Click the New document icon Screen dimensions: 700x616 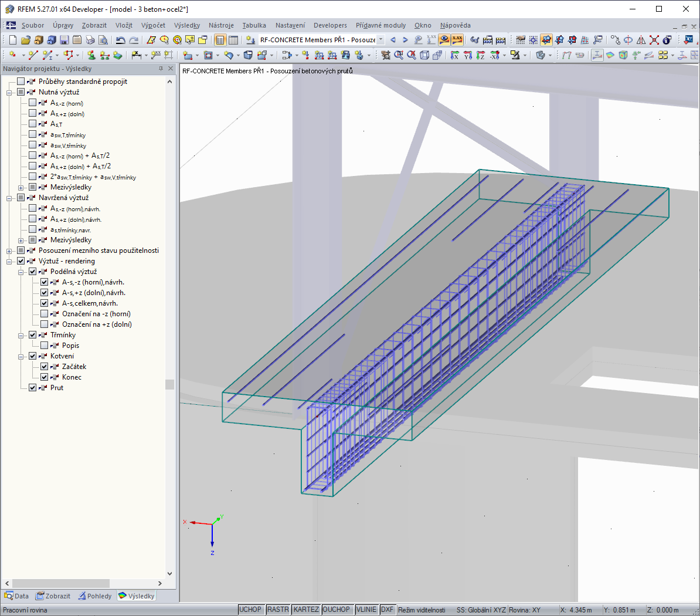12,40
